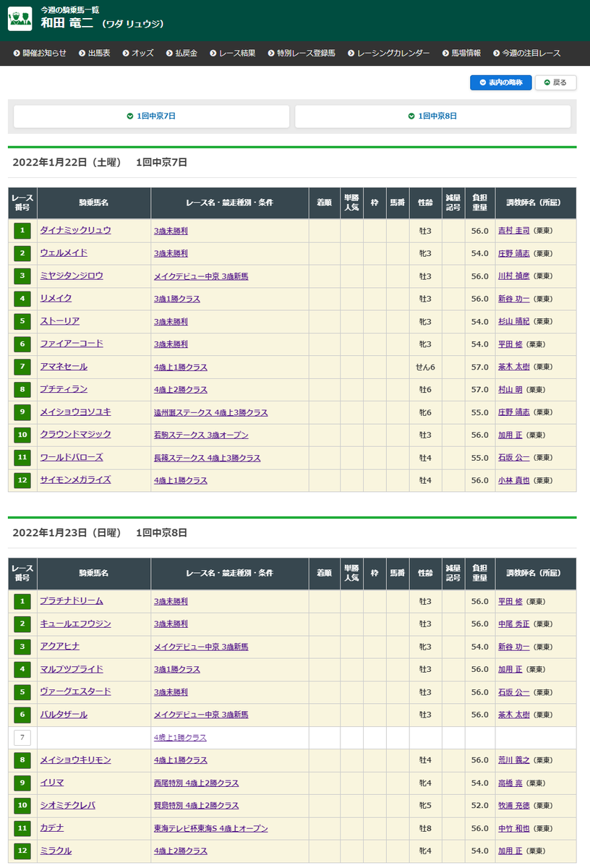Open the trainer link 吉村 圭司
The image size is (590, 868).
pyautogui.click(x=514, y=231)
